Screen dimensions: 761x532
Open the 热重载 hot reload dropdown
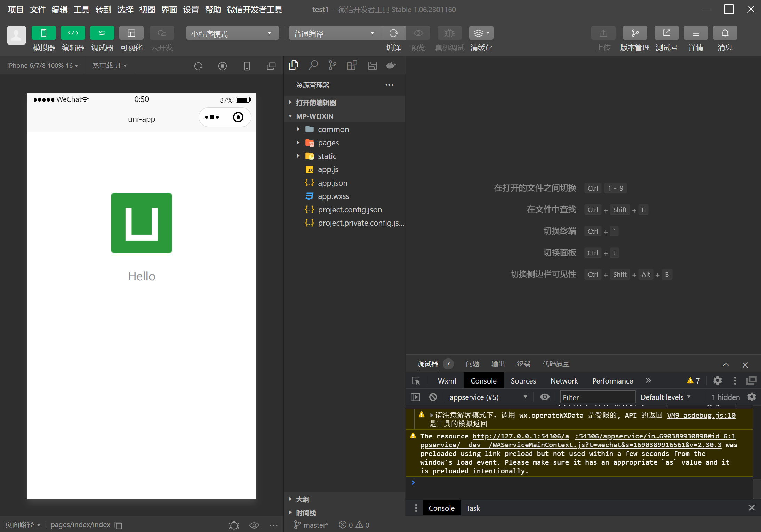110,65
